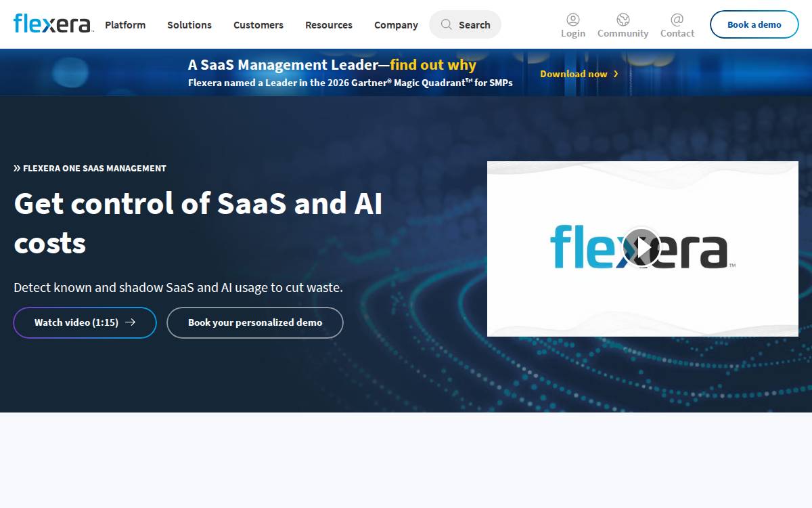Click the Gartner Magic Quadrant banner text
Screen dimensions: 812x508
(351, 83)
